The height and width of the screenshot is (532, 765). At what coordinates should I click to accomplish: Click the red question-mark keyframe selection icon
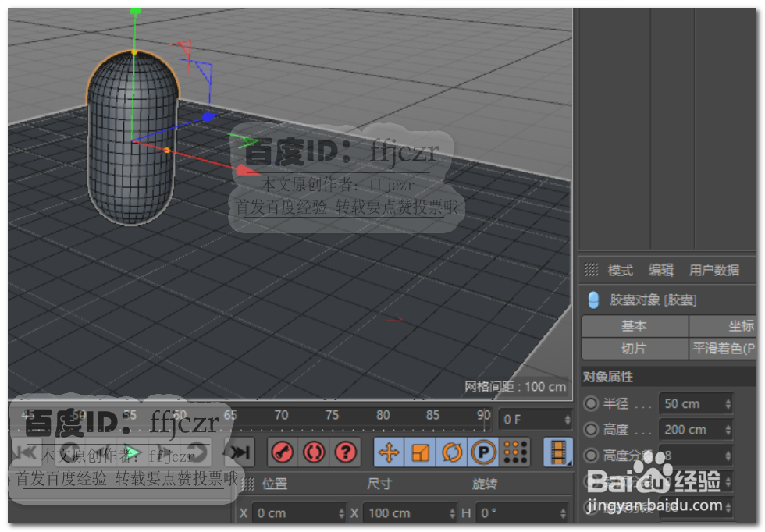pos(345,452)
